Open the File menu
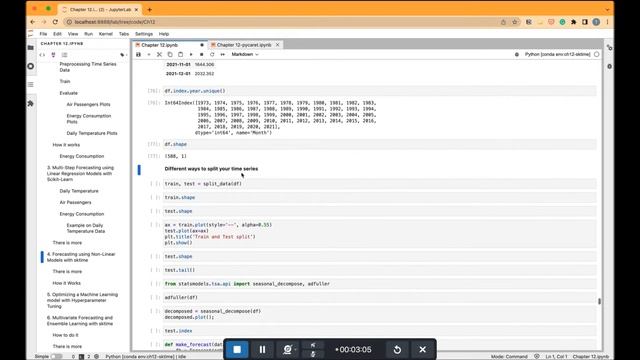640x360 pixels. tap(43, 34)
